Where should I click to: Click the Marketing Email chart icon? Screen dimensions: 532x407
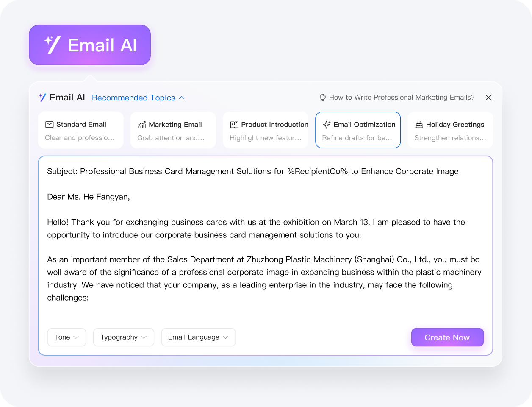(x=141, y=124)
